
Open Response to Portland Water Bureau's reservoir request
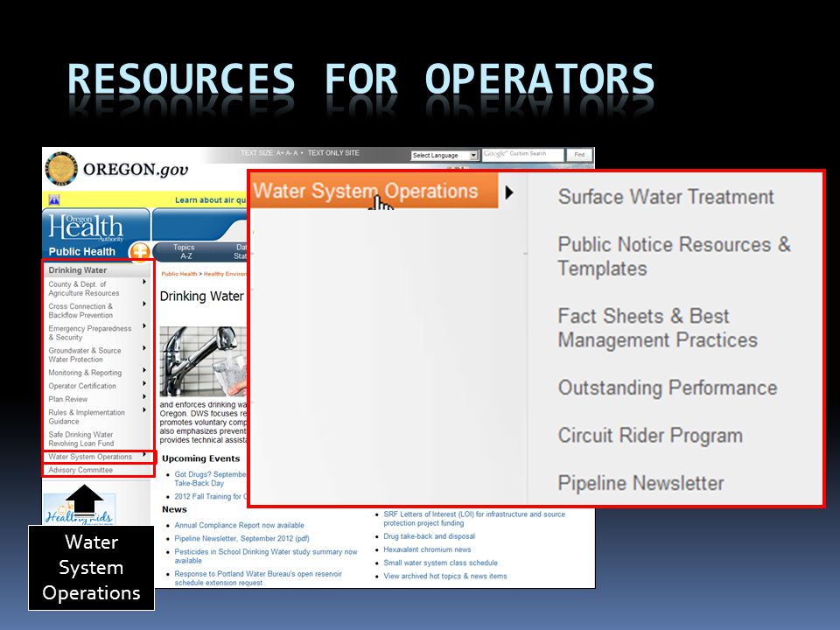coord(258,578)
